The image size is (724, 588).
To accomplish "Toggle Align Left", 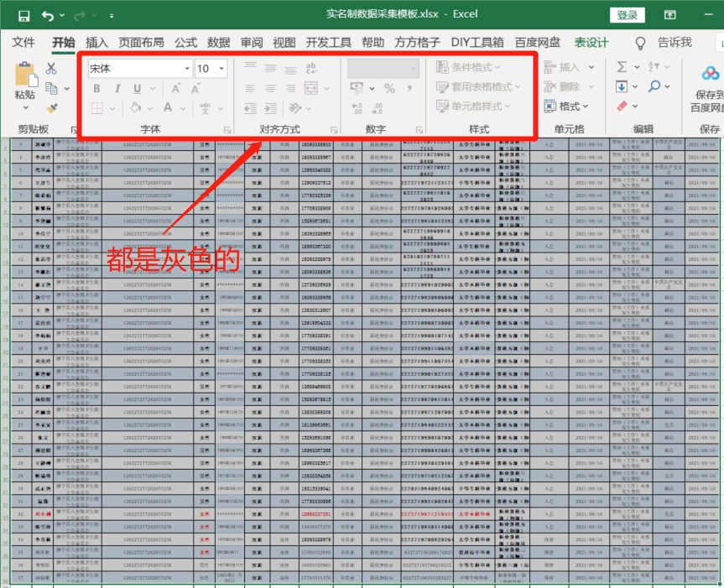I will tap(250, 88).
